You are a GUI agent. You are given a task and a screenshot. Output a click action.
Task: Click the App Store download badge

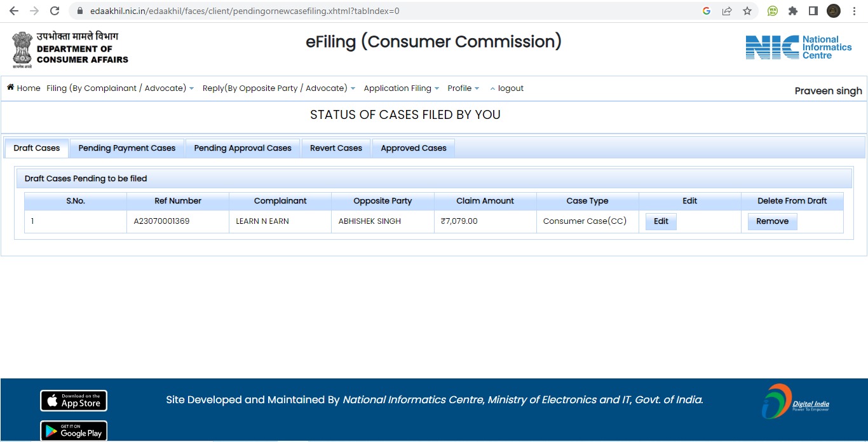pos(74,401)
